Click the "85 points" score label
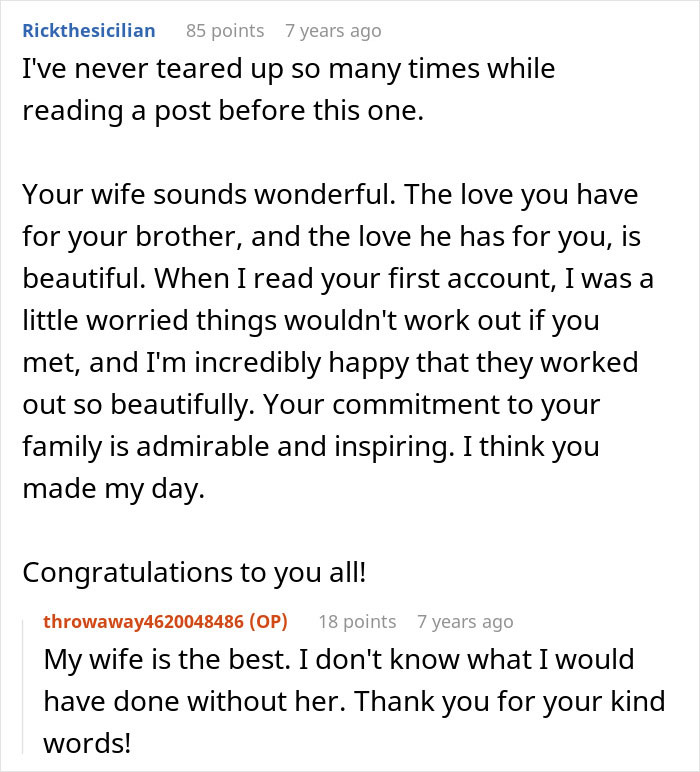The height and width of the screenshot is (772, 700). (225, 31)
